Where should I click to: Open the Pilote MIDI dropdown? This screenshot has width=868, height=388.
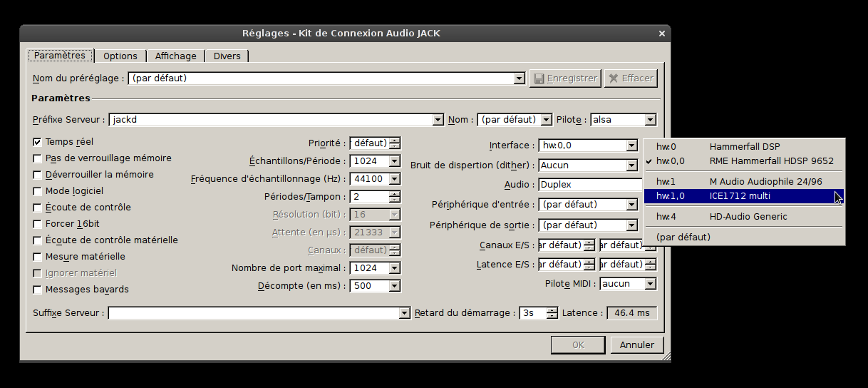(x=650, y=284)
